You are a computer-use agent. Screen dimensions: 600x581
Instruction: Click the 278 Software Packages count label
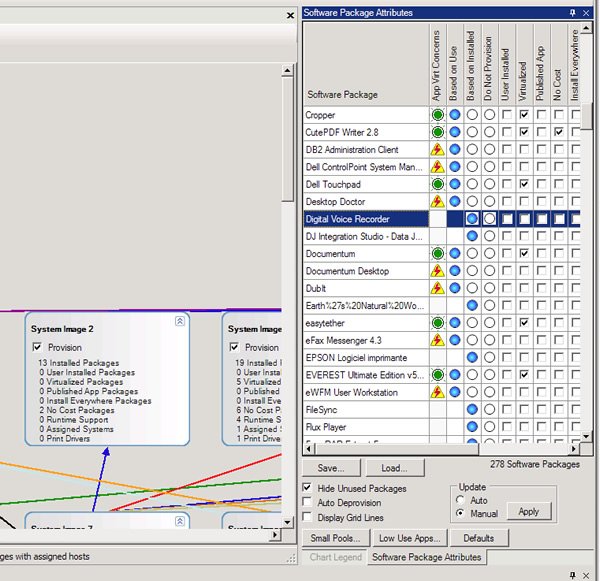click(x=535, y=464)
